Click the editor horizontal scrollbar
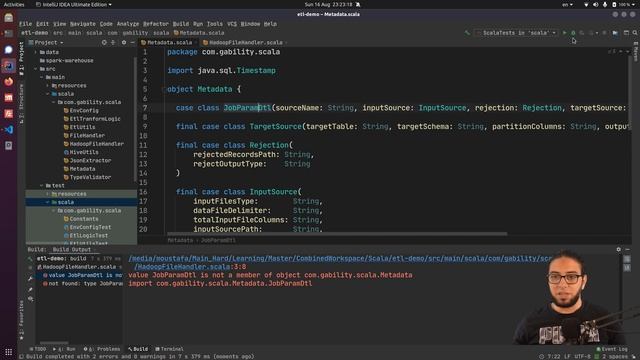640x360 pixels. (337, 234)
